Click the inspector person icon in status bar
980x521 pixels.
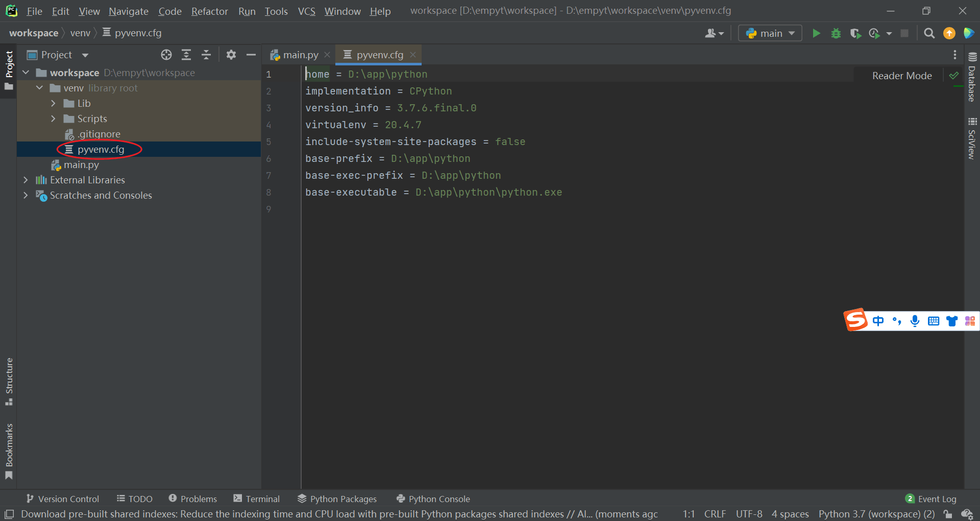tap(967, 514)
